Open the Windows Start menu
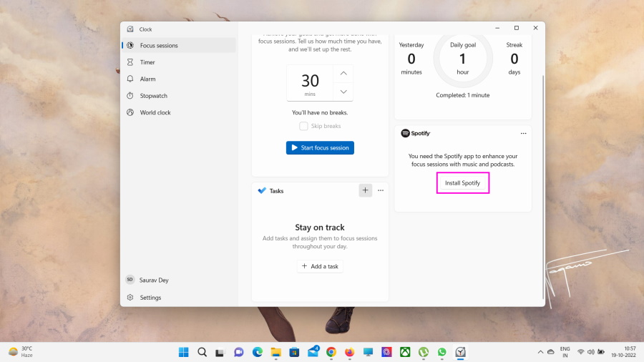The width and height of the screenshot is (644, 362). tap(184, 352)
